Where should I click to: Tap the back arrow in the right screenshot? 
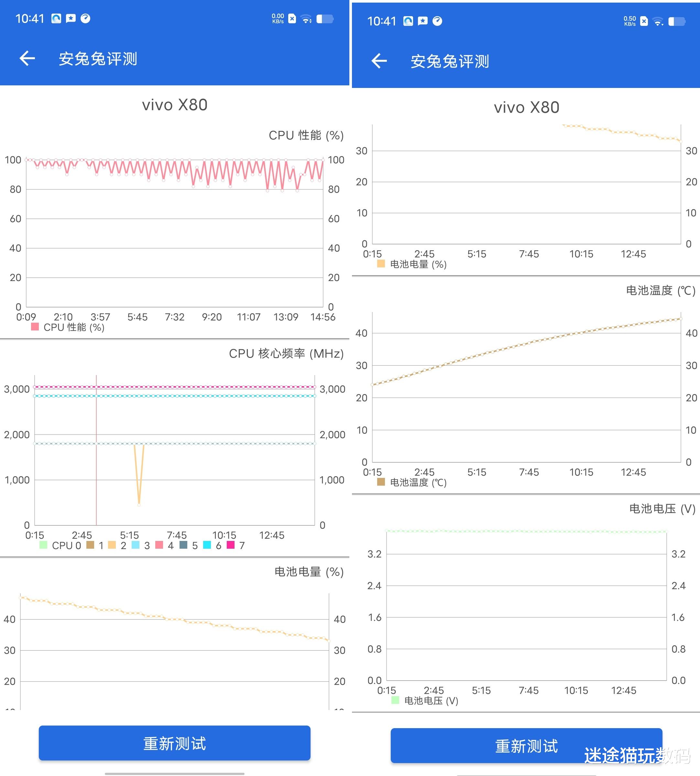379,61
